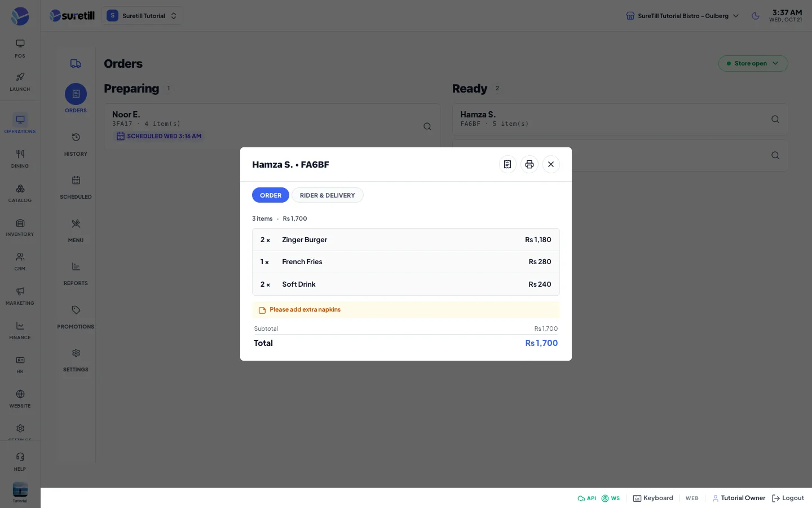The height and width of the screenshot is (508, 812).
Task: Switch to the Rider & Delivery tab
Action: tap(328, 195)
